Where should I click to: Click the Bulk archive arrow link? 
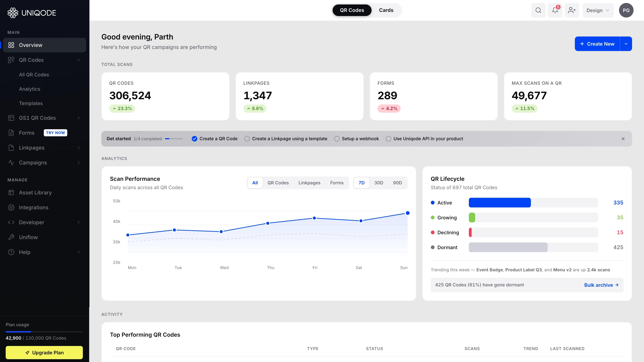(x=601, y=285)
